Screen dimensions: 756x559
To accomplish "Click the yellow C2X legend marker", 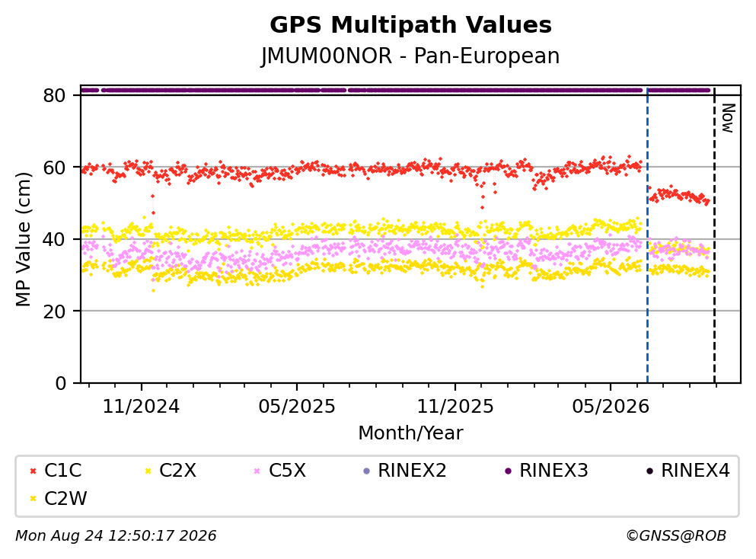I will pyautogui.click(x=148, y=471).
